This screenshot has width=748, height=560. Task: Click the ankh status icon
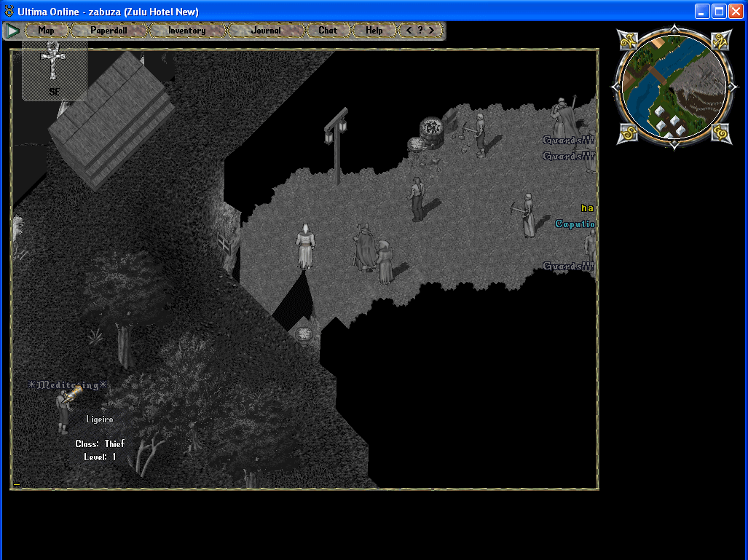click(x=52, y=61)
